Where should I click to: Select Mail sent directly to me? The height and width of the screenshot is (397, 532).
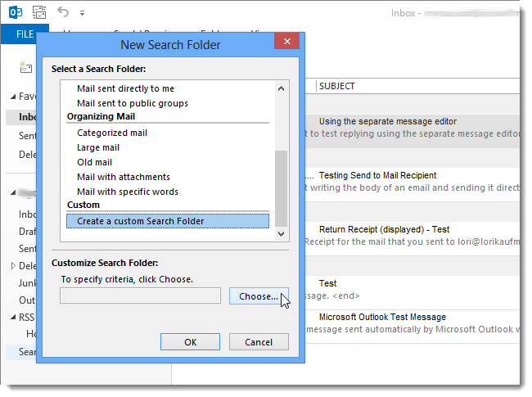click(125, 88)
